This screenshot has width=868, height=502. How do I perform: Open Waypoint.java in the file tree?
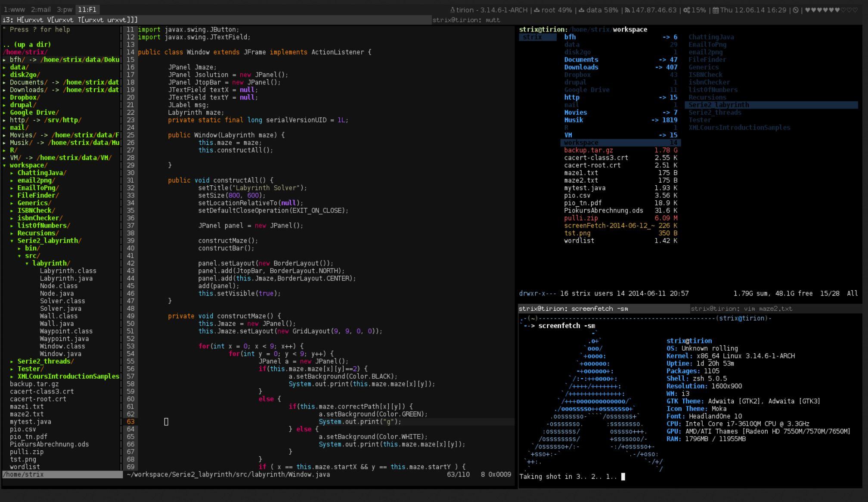(64, 339)
